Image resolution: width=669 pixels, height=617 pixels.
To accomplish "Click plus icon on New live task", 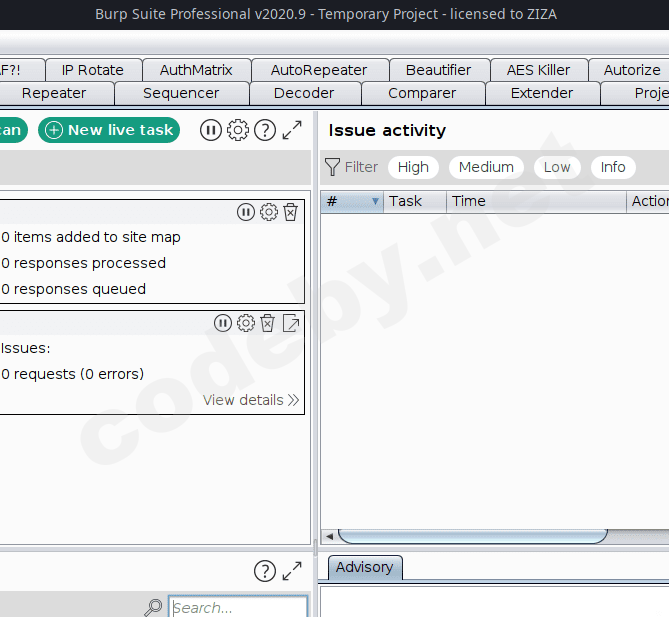I will [54, 130].
